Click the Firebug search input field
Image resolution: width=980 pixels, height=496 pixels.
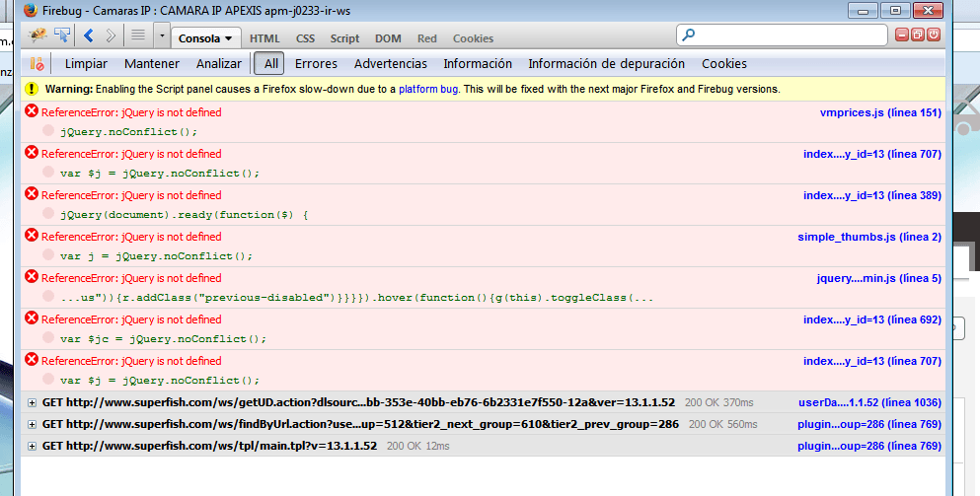782,35
